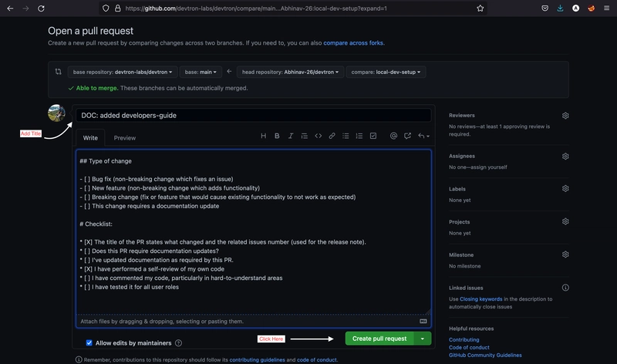Screen dimensions: 617x364
Task: Mention a user with the @ icon
Action: click(393, 136)
